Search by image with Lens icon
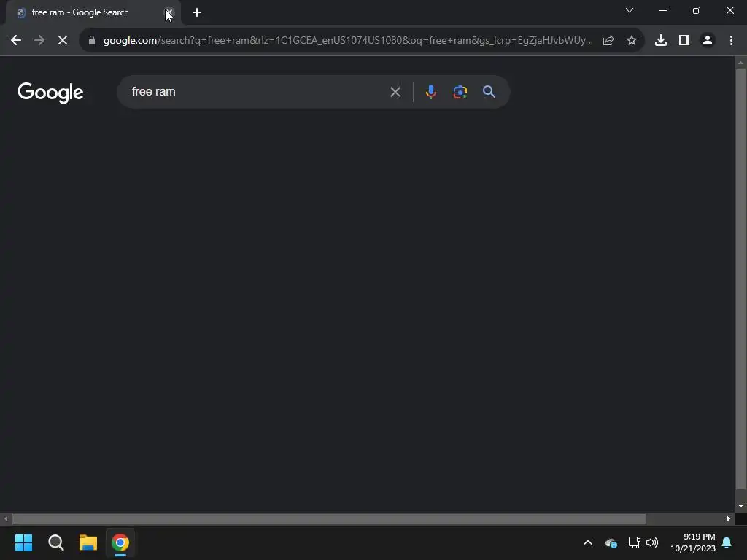This screenshot has height=560, width=747. (x=460, y=92)
